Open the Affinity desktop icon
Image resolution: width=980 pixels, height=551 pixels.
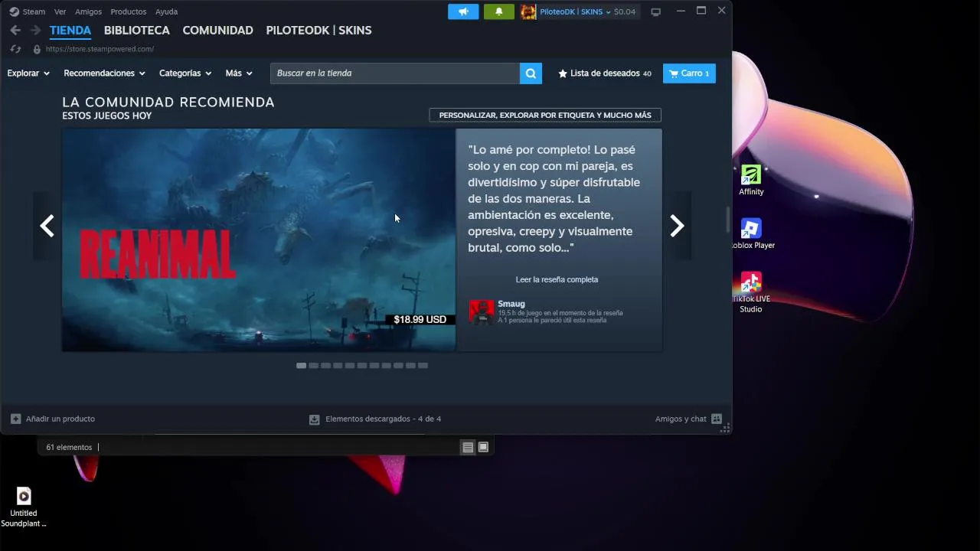pos(751,181)
